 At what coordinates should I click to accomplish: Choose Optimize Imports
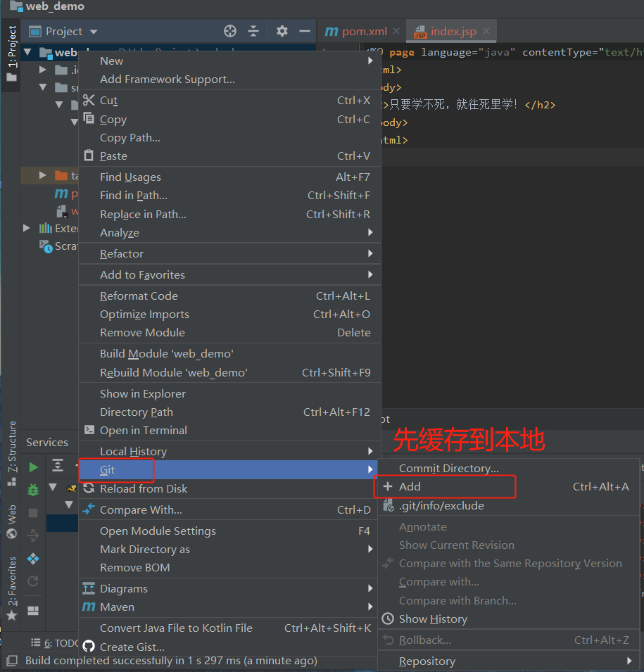click(230, 314)
